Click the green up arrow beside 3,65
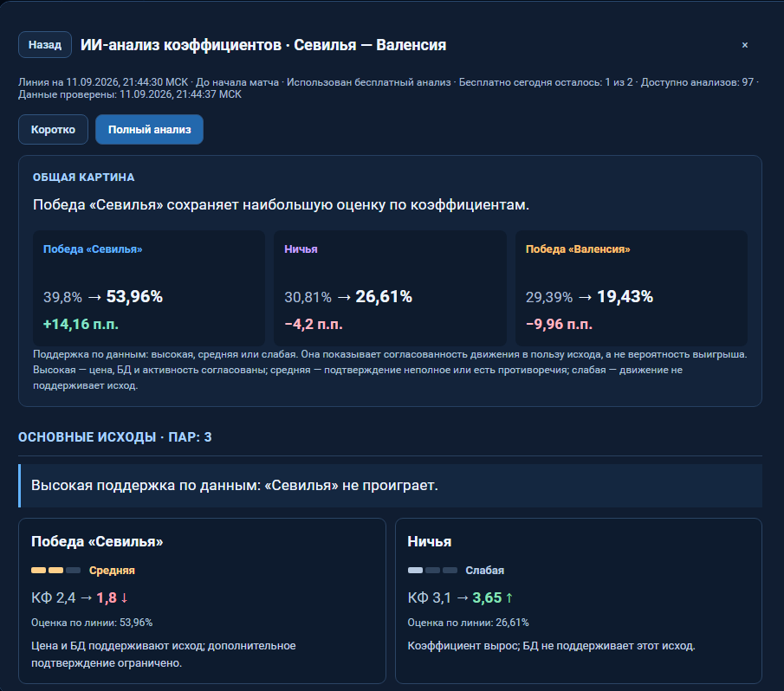This screenshot has width=784, height=691. (x=509, y=597)
